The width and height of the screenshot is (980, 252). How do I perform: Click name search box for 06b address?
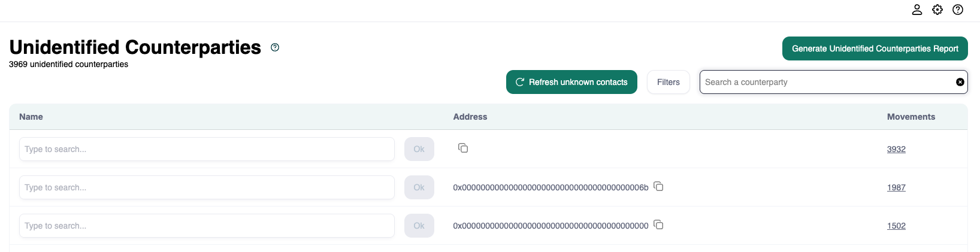(207, 187)
